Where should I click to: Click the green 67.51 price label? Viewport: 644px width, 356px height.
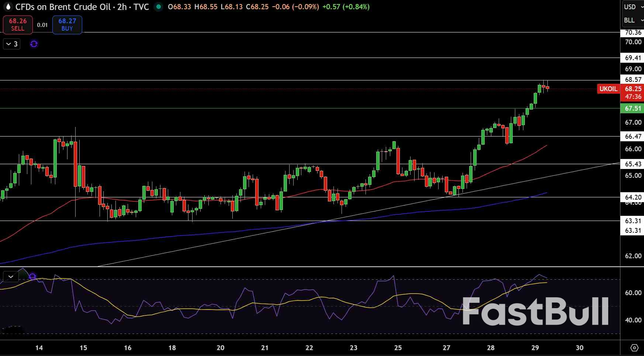633,108
